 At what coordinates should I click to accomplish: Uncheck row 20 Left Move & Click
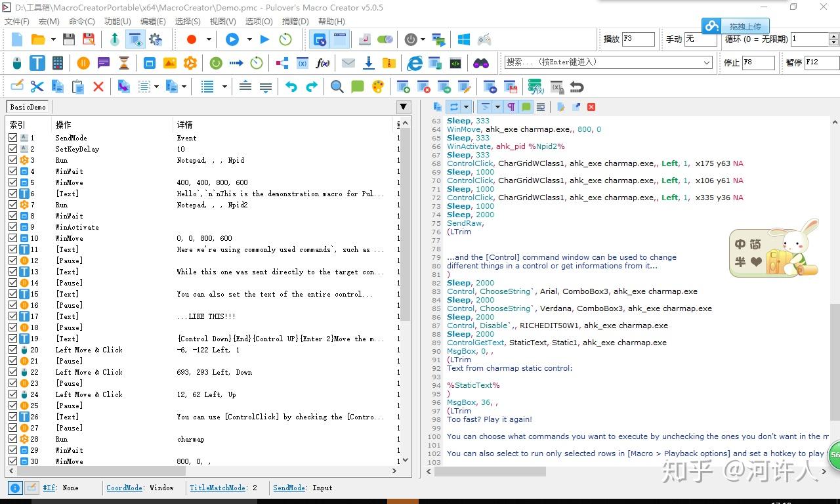13,350
